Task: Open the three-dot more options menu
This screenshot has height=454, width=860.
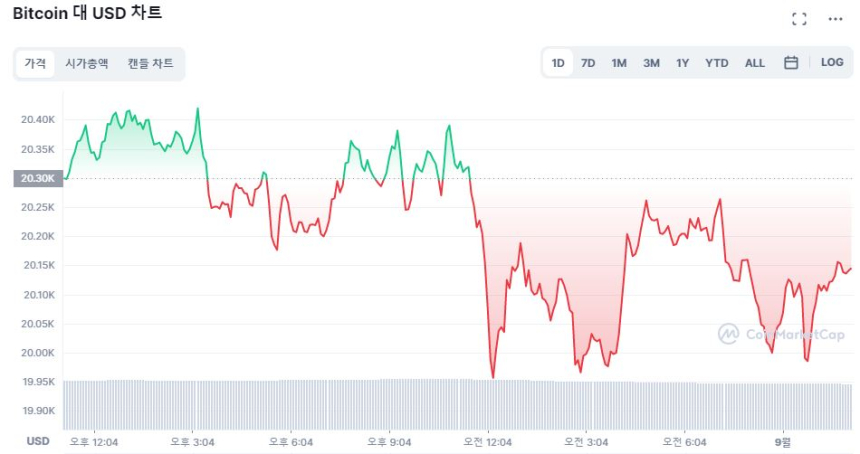Action: (x=835, y=19)
